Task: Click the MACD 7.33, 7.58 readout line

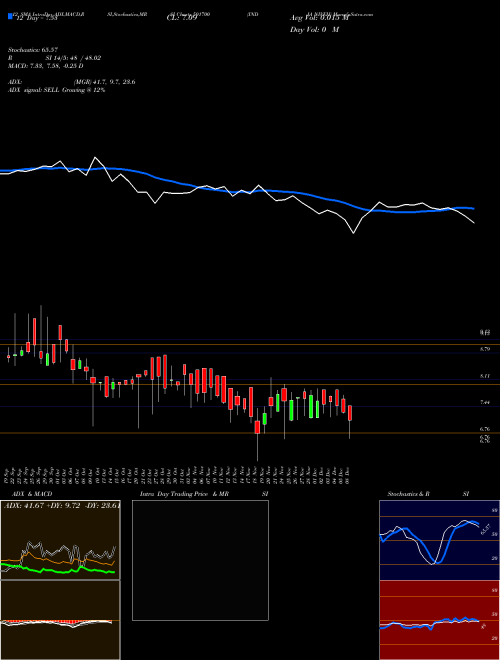Action: (45, 66)
